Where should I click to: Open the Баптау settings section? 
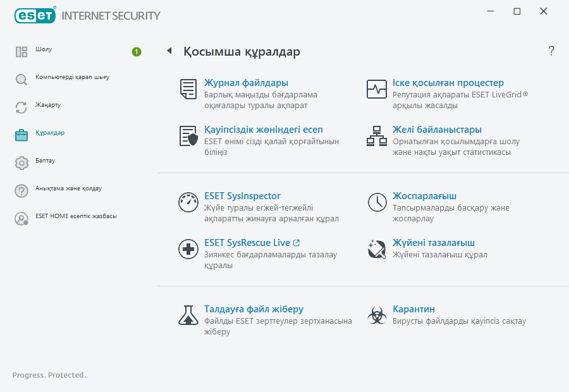coord(45,161)
